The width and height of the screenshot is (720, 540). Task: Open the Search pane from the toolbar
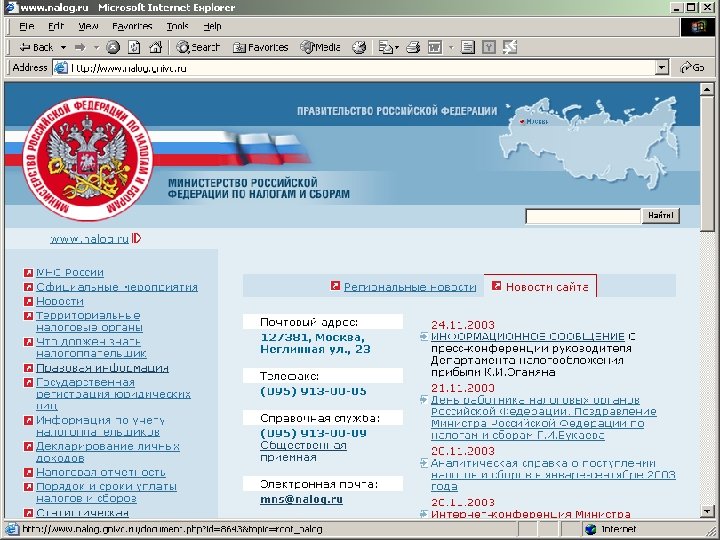198,47
